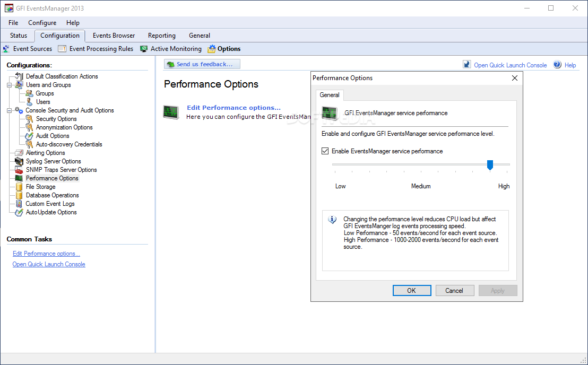Select Anonymization Options tree item
588x365 pixels.
click(x=64, y=127)
